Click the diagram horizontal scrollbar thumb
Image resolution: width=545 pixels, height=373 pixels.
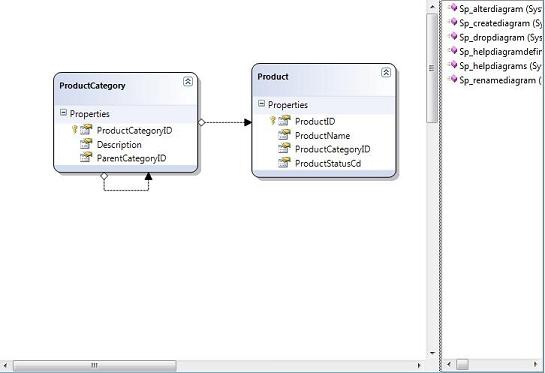(x=95, y=365)
